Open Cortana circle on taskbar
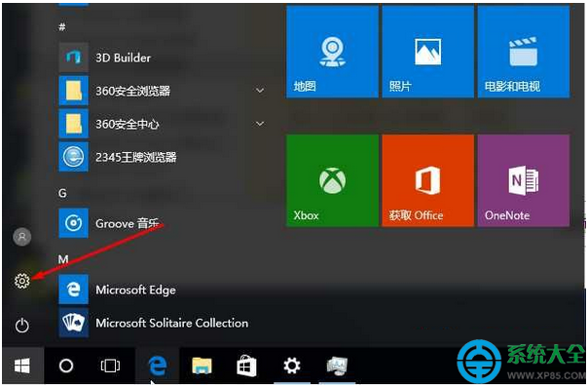 pyautogui.click(x=66, y=366)
